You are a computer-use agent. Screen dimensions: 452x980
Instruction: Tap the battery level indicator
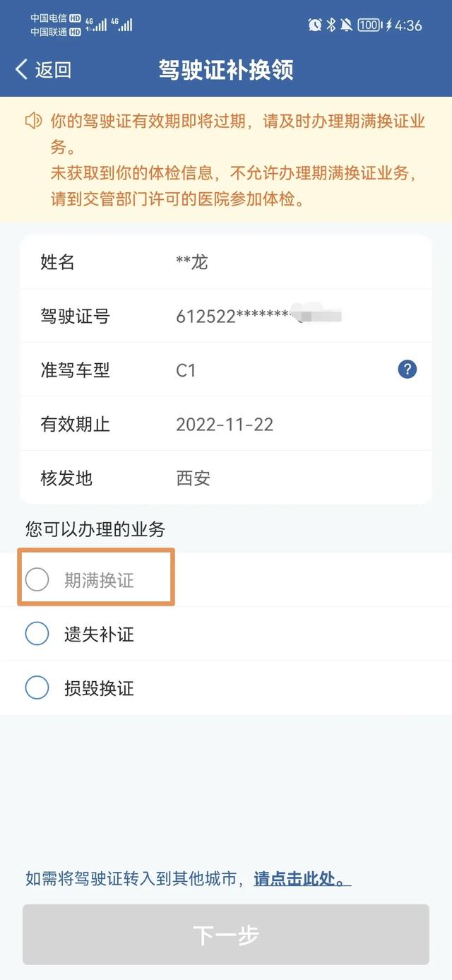(x=369, y=25)
